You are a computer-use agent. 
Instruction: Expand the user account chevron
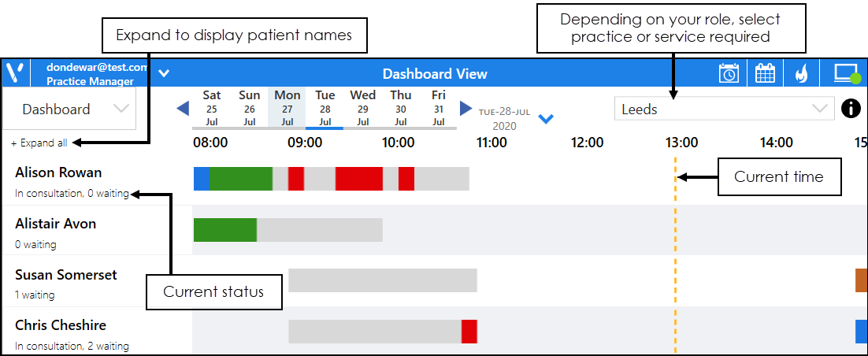(x=164, y=74)
